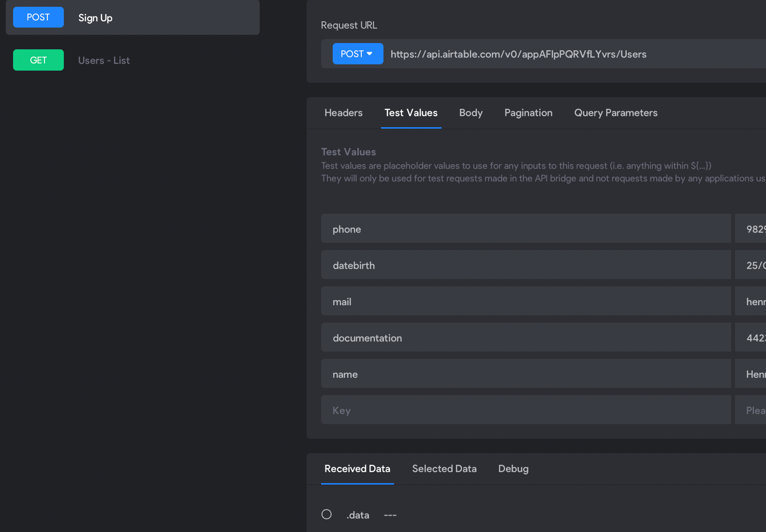Click the .data field label
Image resolution: width=766 pixels, height=532 pixels.
pos(358,515)
